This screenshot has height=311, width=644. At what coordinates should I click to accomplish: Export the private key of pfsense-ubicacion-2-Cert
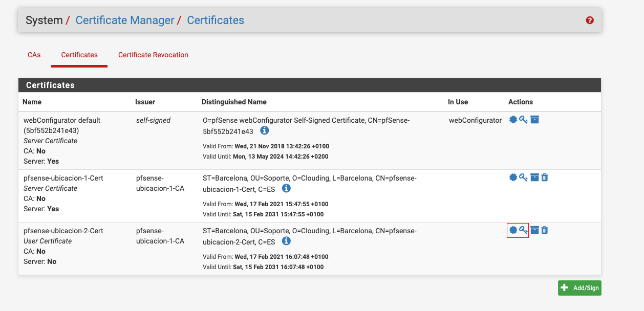[523, 230]
